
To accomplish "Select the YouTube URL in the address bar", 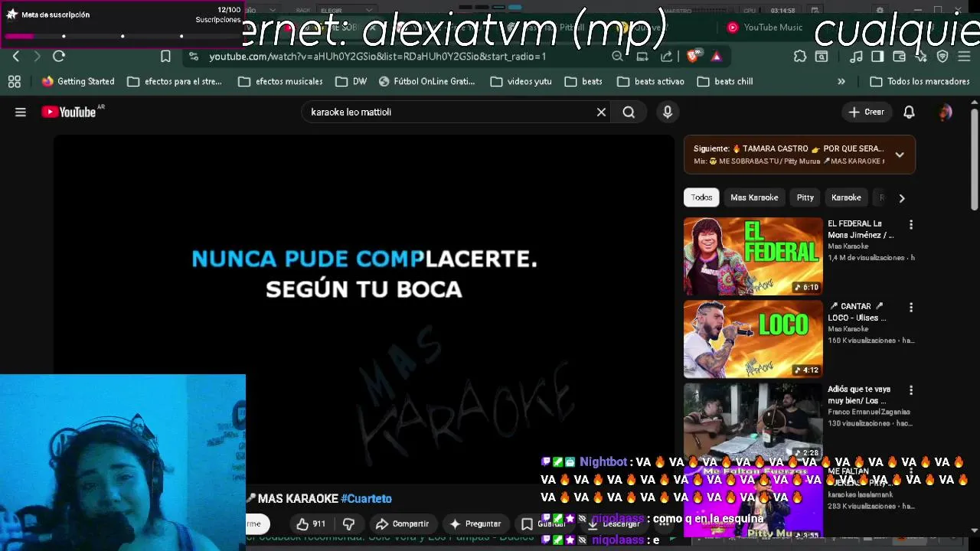I will [377, 57].
